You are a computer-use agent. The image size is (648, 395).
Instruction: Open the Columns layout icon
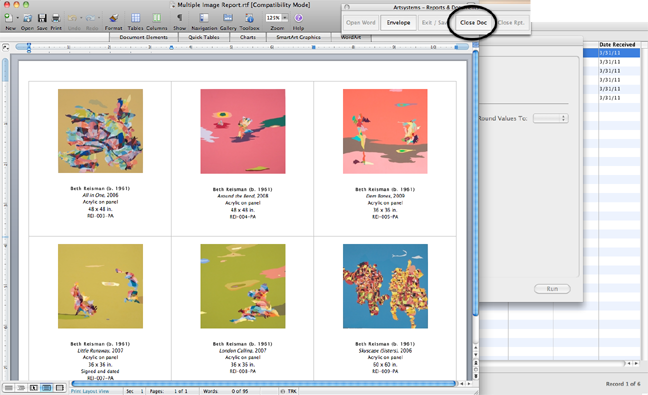point(157,18)
